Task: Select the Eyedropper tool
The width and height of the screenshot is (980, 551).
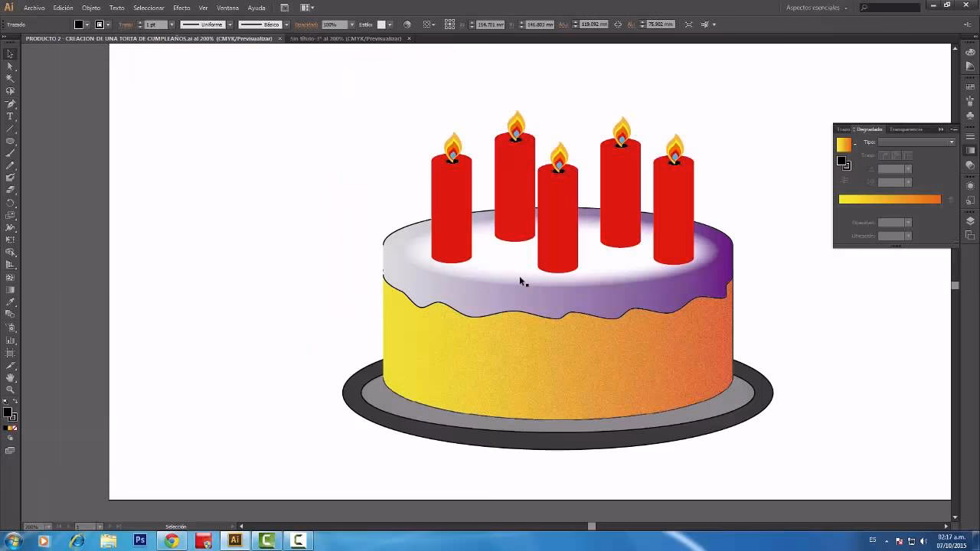Action: 10,304
